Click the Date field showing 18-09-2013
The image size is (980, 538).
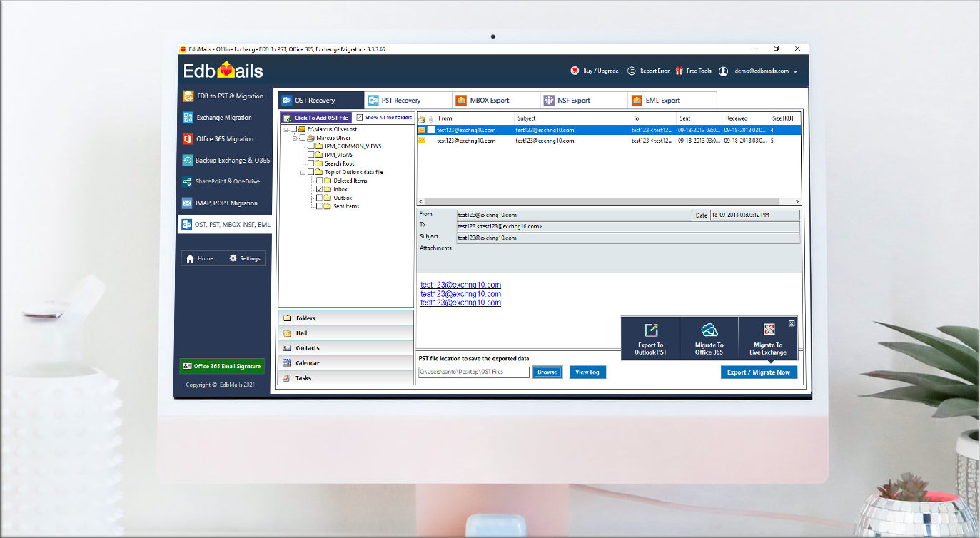(x=754, y=215)
